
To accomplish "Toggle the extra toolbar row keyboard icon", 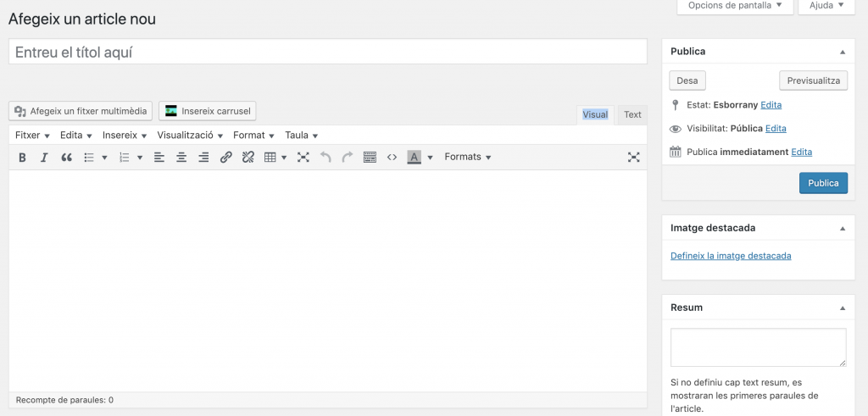I will coord(370,158).
